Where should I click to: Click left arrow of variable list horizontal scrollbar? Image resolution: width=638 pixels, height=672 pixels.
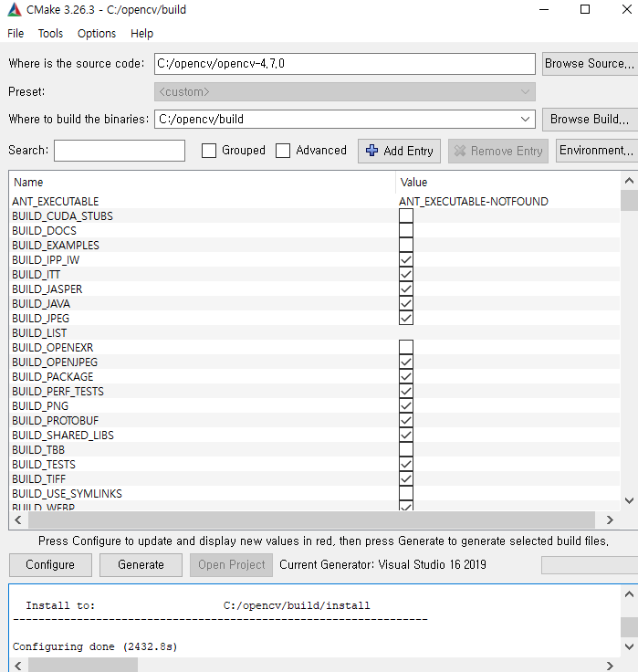(18, 520)
